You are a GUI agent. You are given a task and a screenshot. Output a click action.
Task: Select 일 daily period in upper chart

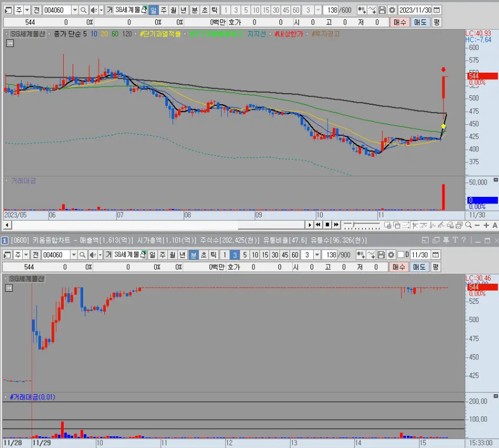[x=154, y=10]
